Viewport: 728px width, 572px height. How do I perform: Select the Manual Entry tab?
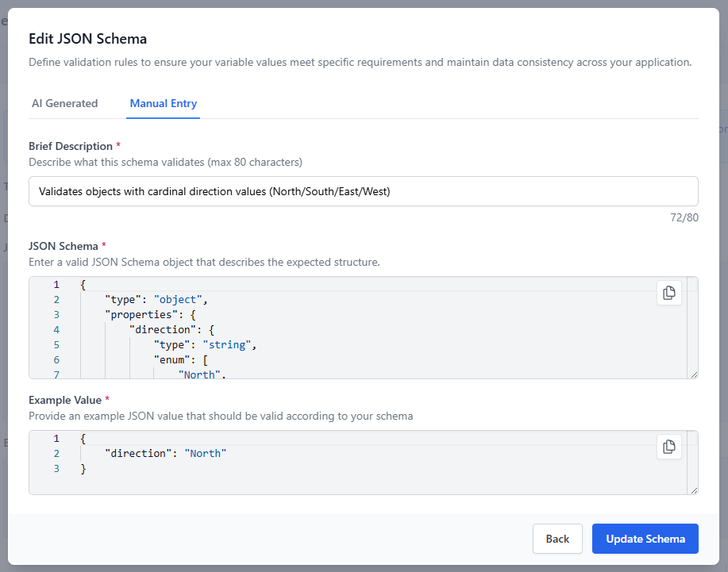tap(163, 103)
